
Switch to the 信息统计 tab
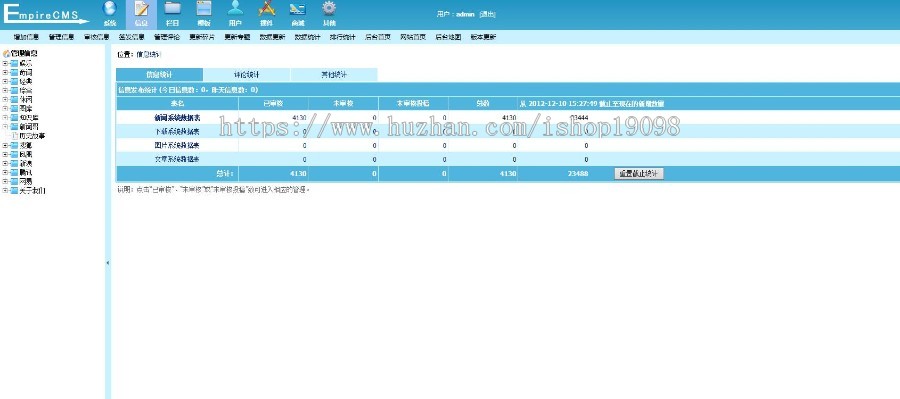click(x=160, y=75)
